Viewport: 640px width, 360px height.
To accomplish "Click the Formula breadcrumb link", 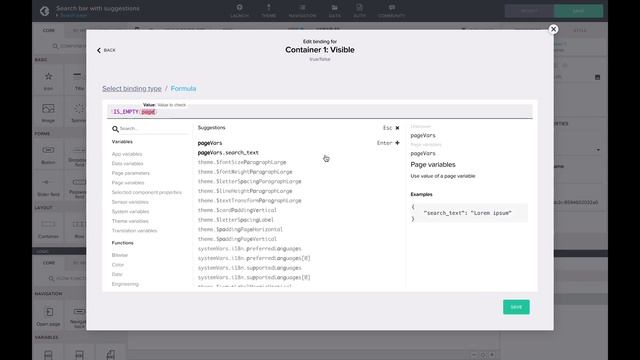I will [x=183, y=89].
